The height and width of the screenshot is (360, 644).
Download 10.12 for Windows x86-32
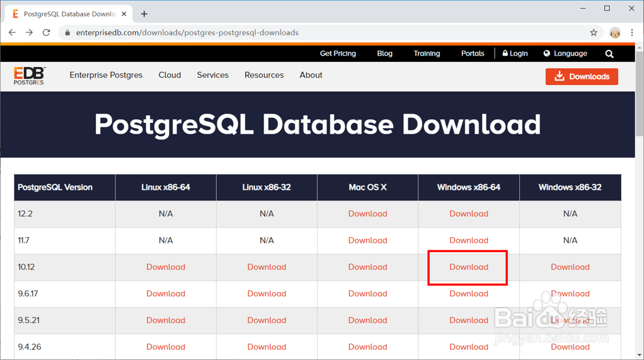click(570, 267)
